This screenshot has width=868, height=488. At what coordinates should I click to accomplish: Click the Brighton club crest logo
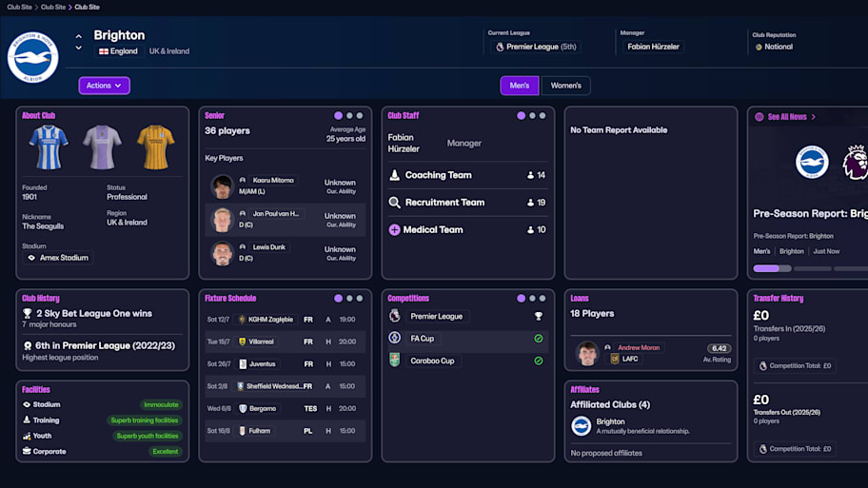32,57
